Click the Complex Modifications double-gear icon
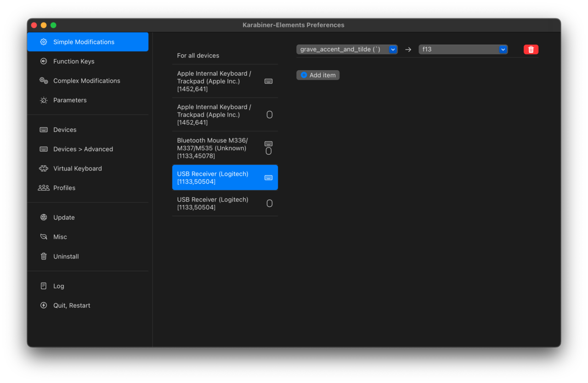Viewport: 588px width, 383px height. 44,80
